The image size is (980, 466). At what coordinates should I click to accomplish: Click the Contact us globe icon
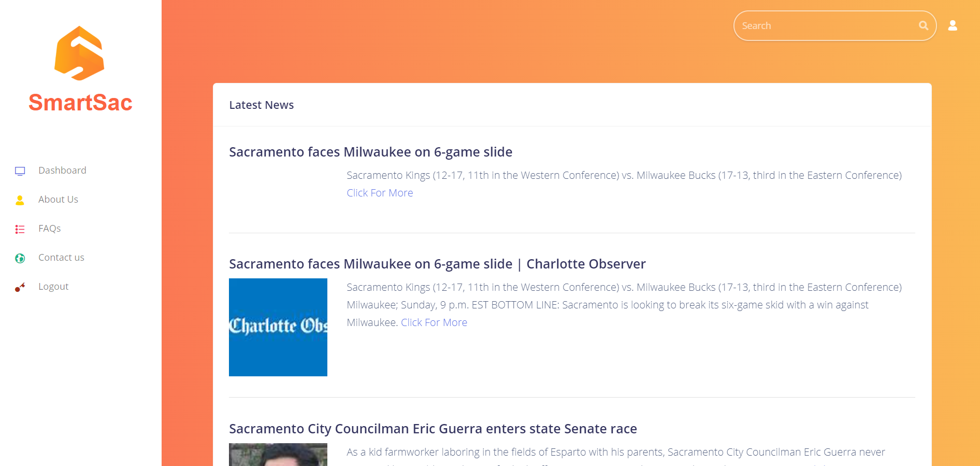click(x=20, y=258)
